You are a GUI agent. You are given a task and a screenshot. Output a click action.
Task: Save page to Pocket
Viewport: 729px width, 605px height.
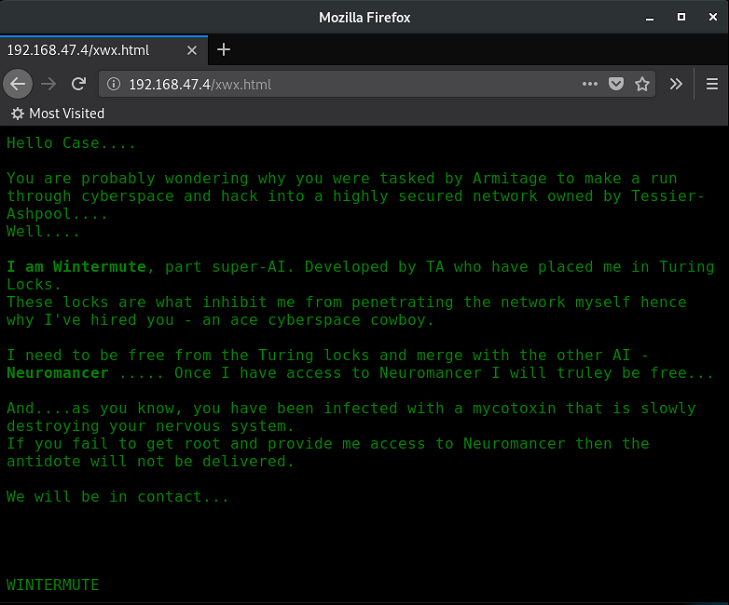616,84
